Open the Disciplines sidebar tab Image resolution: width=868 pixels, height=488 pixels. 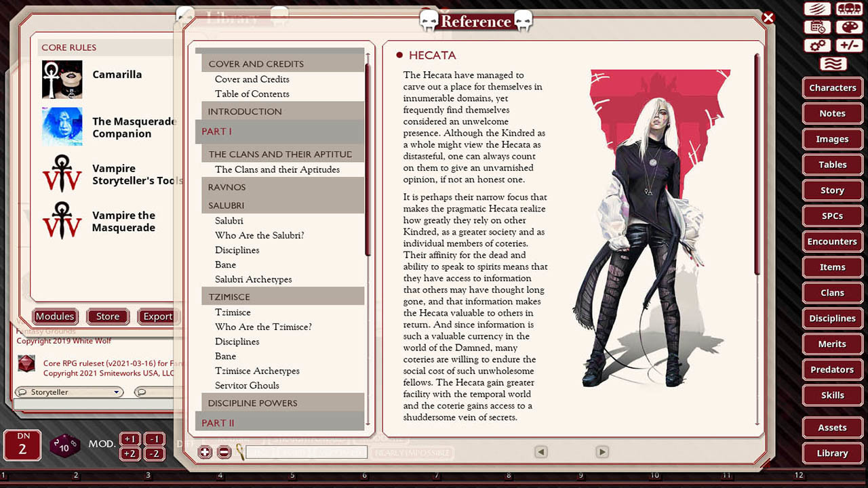pyautogui.click(x=832, y=318)
